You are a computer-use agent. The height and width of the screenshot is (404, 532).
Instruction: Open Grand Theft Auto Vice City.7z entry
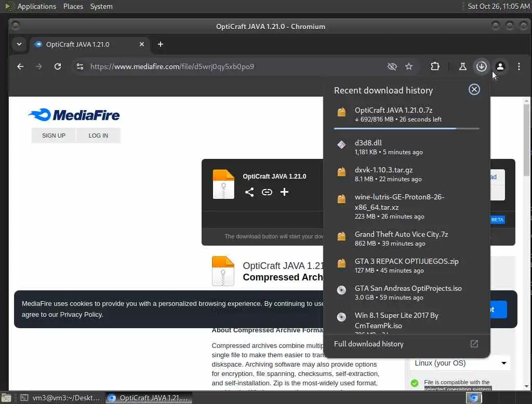coord(406,238)
